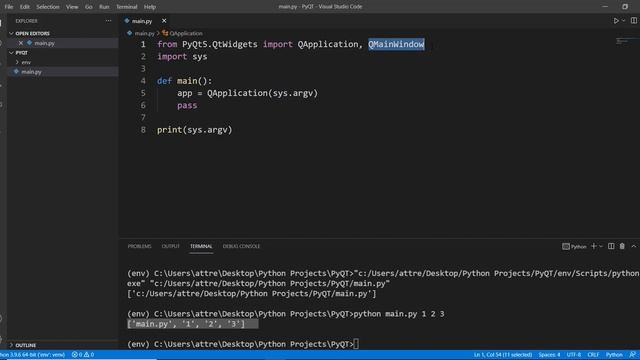Maximize the panel with chevron up icon
Image resolution: width=640 pixels, height=360 pixels.
pyautogui.click(x=633, y=246)
